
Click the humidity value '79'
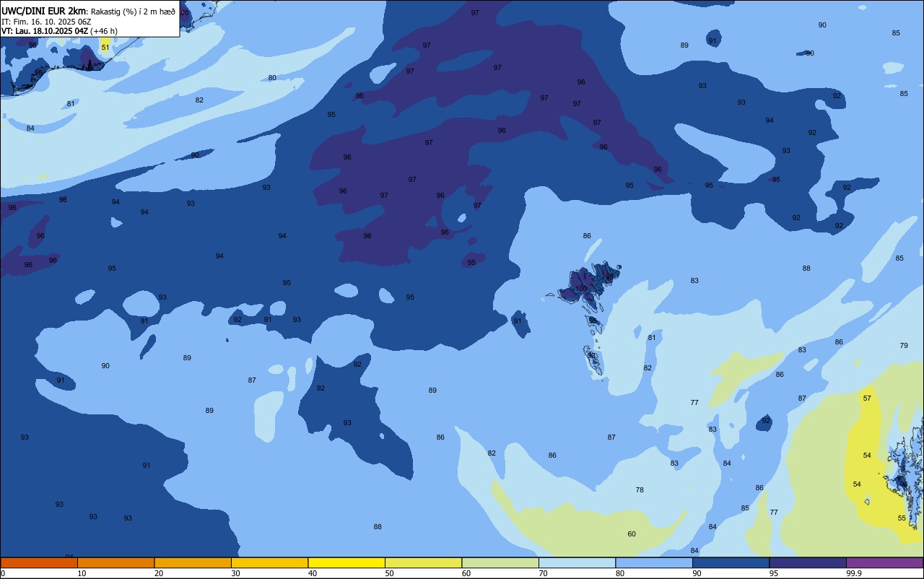point(904,346)
